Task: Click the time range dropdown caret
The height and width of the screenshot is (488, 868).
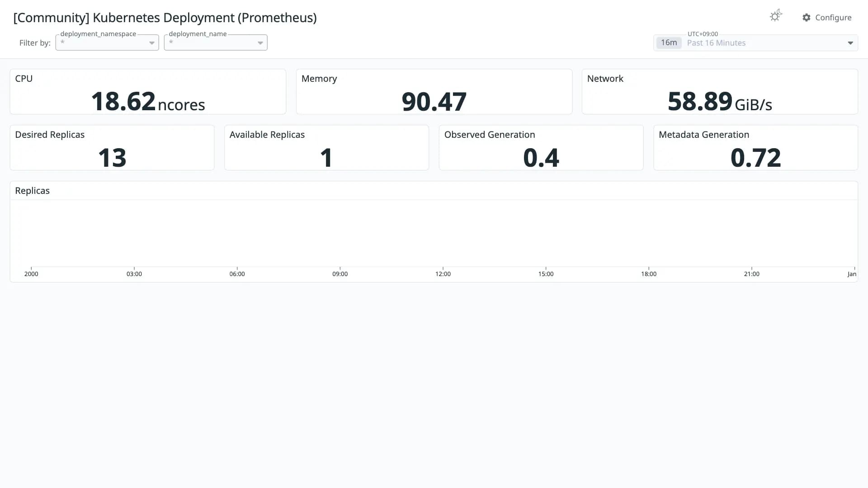Action: tap(850, 43)
